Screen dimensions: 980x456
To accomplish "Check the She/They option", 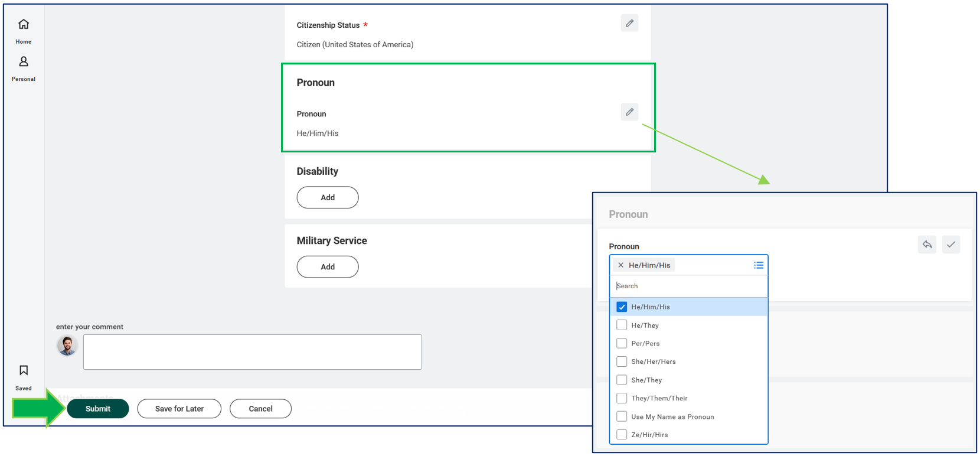I will point(622,380).
